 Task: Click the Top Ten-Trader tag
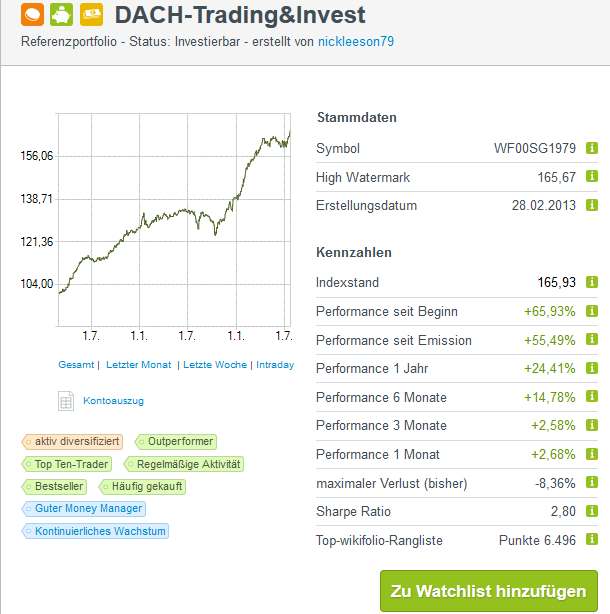[67, 464]
